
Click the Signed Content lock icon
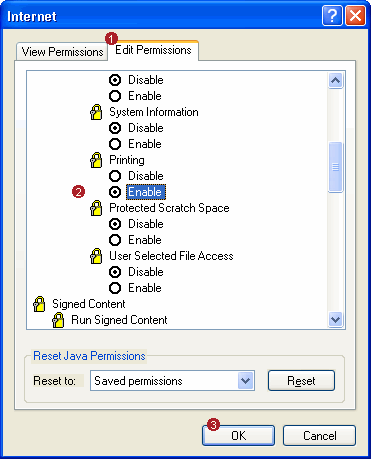pos(39,304)
